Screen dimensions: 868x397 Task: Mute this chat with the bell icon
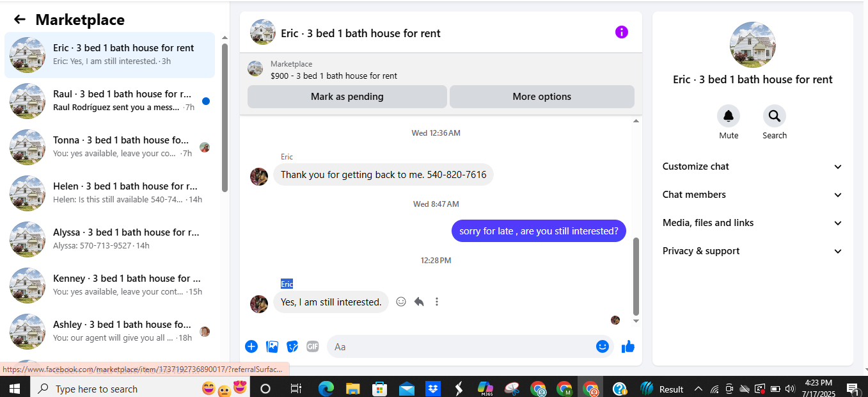click(x=729, y=116)
